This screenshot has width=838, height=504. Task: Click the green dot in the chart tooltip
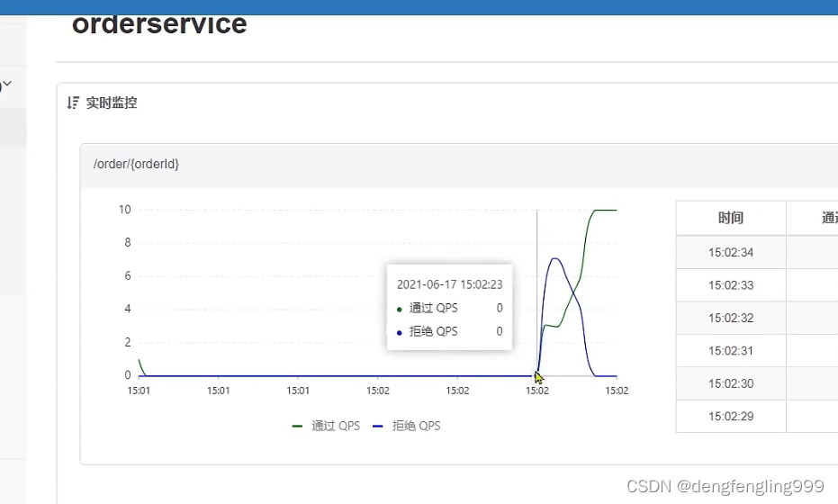[400, 309]
